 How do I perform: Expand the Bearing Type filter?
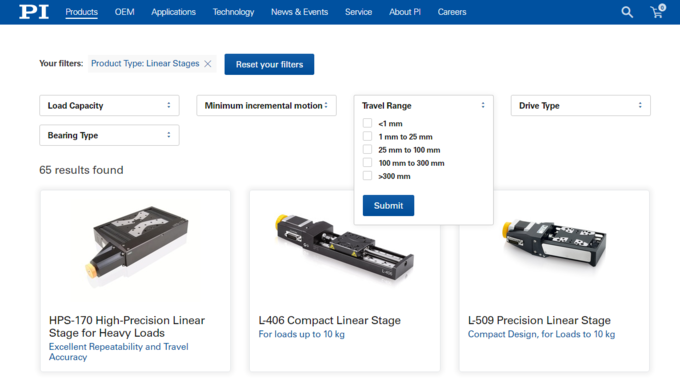pyautogui.click(x=109, y=135)
